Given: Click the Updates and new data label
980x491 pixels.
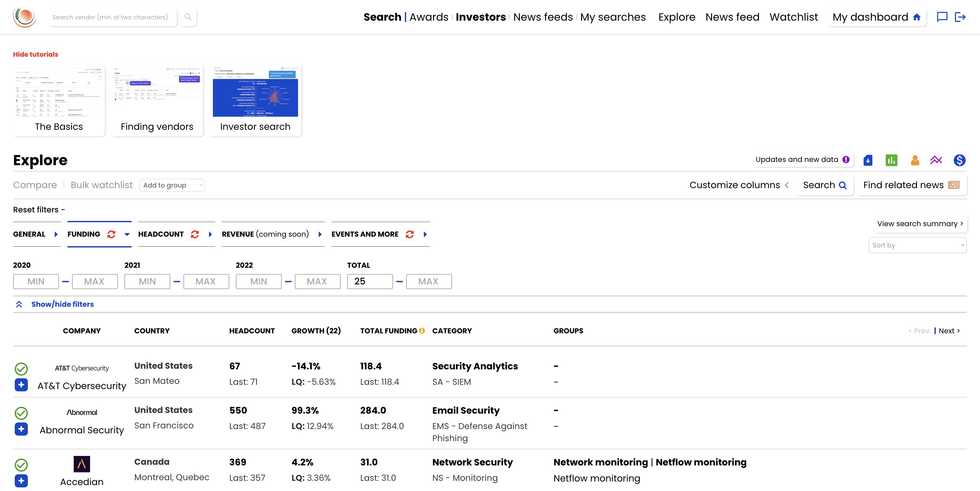Looking at the screenshot, I should click(797, 160).
